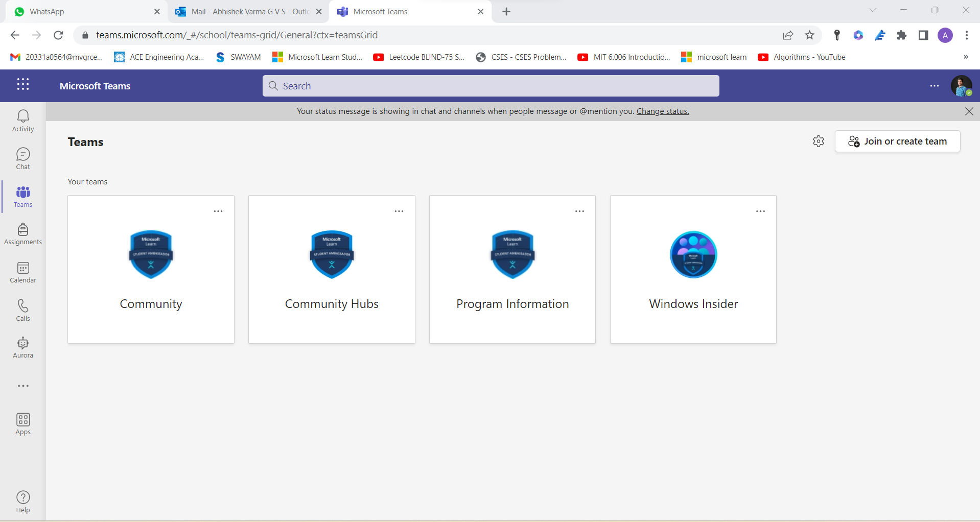
Task: Open the SWAYAM bookmark
Action: coord(238,57)
